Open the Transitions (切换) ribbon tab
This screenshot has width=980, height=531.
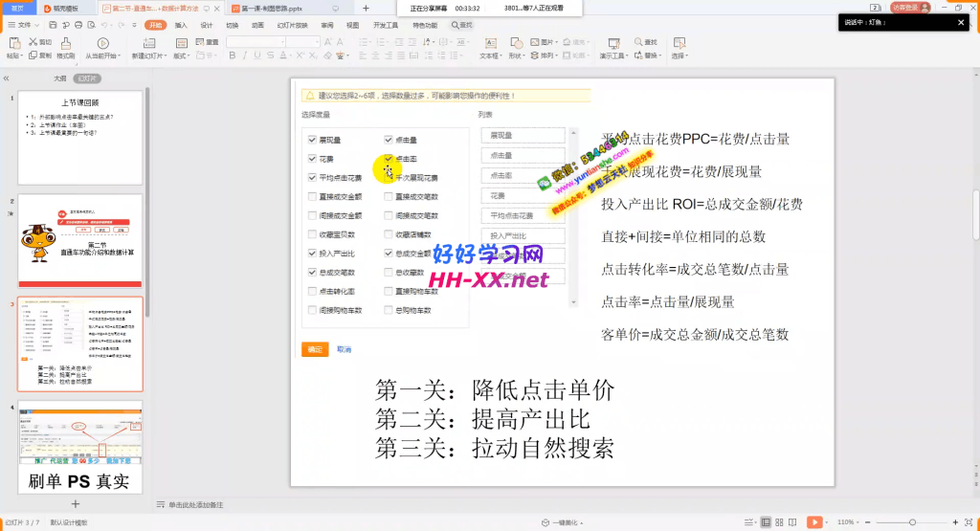coord(232,26)
